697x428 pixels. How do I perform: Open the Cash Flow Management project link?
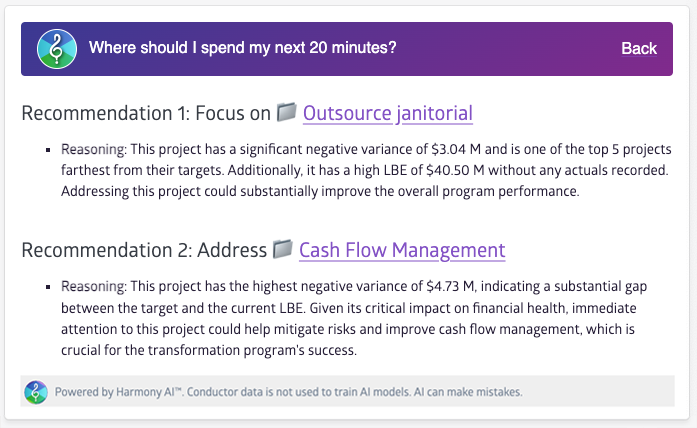click(402, 250)
